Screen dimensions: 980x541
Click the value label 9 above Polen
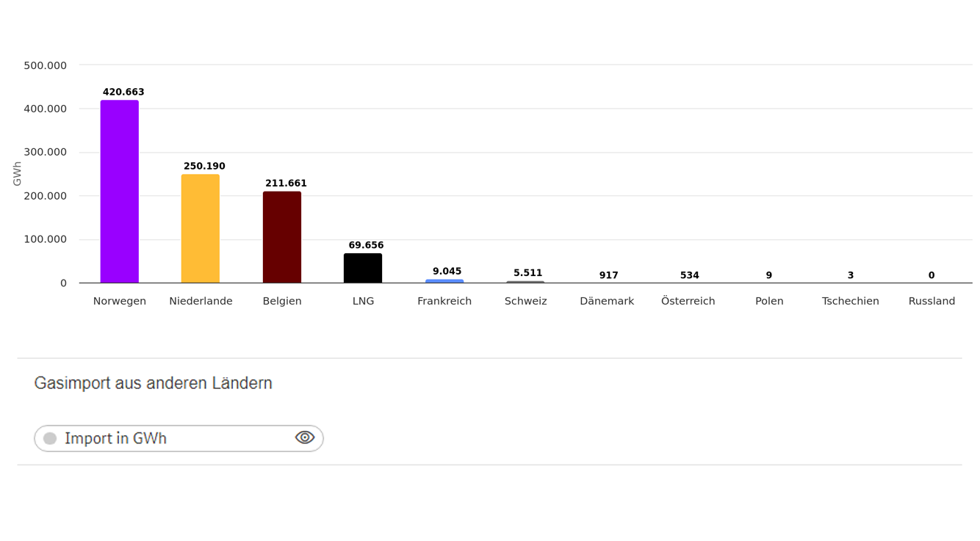click(x=769, y=275)
